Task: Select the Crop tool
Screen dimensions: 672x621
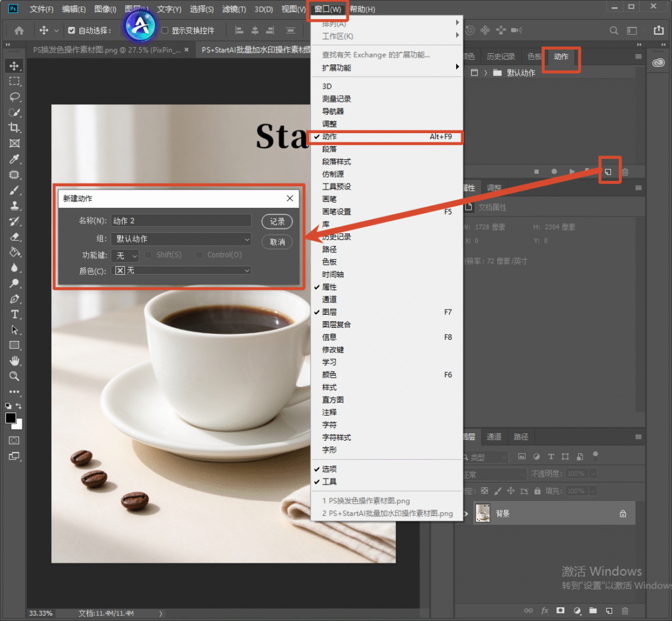Action: [14, 128]
